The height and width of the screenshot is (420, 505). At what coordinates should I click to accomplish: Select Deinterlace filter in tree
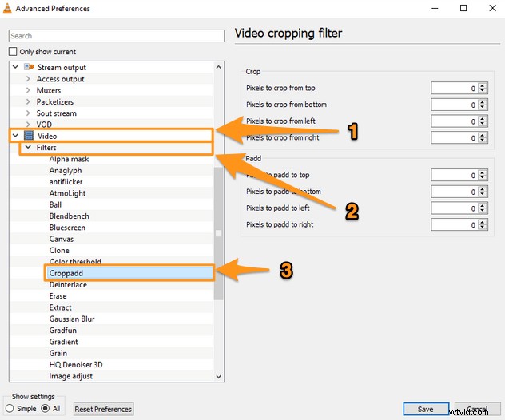coord(68,285)
